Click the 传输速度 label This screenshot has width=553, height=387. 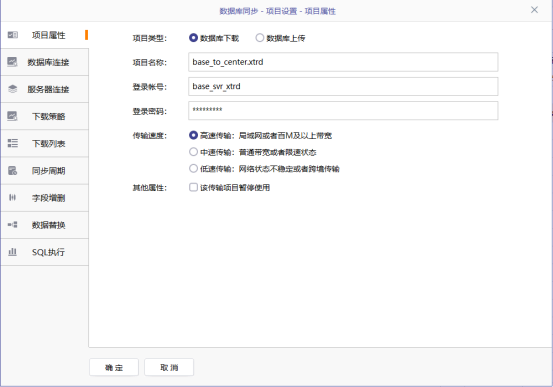[x=150, y=135]
